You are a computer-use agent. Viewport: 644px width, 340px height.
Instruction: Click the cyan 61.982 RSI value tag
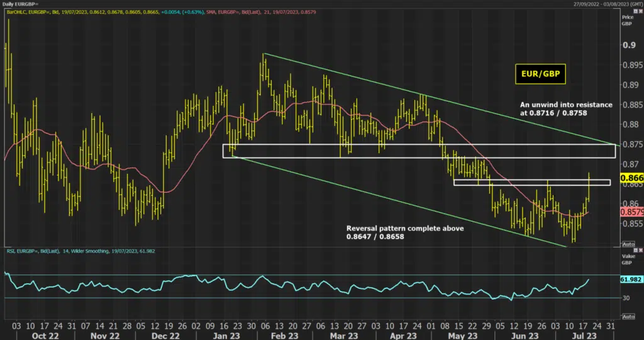click(631, 279)
